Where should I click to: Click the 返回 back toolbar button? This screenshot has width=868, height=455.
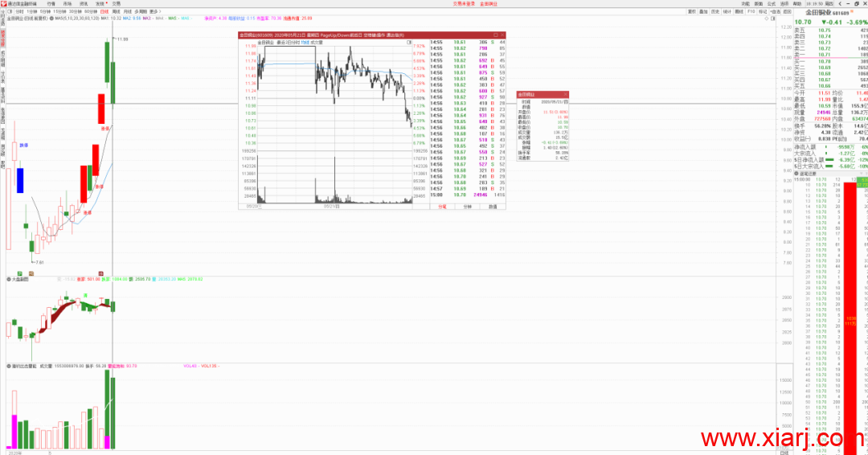(787, 11)
